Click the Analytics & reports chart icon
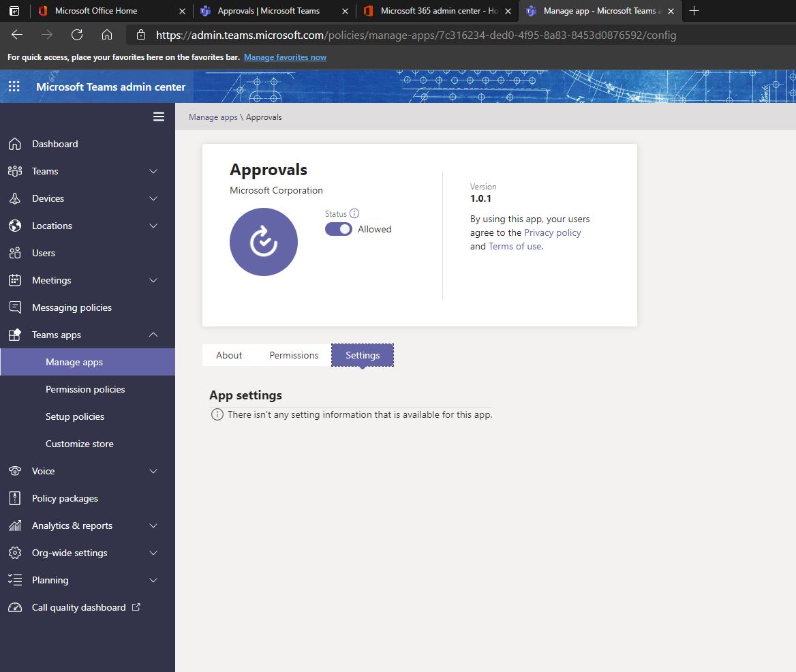 [15, 526]
